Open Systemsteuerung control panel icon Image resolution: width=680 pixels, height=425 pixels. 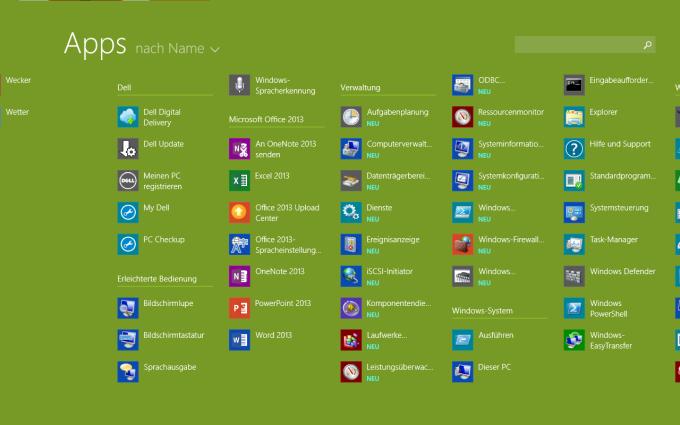point(574,212)
